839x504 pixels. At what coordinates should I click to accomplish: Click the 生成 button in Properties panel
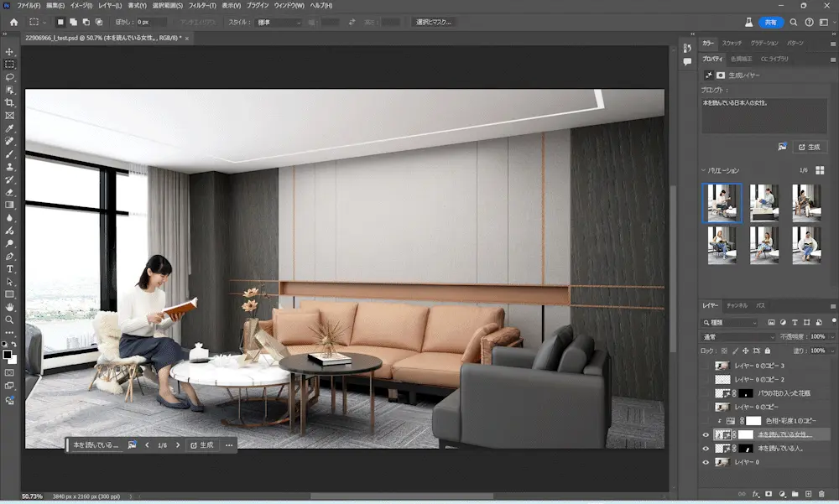[810, 147]
